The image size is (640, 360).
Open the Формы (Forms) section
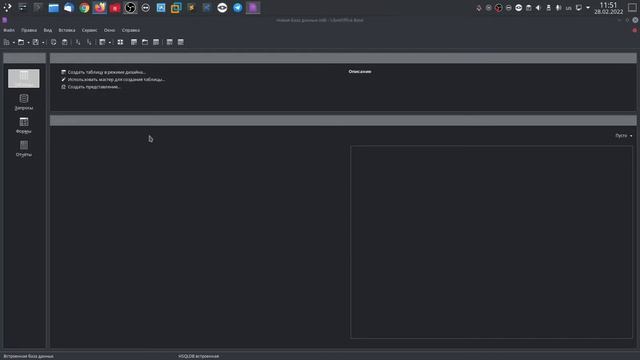(x=24, y=125)
